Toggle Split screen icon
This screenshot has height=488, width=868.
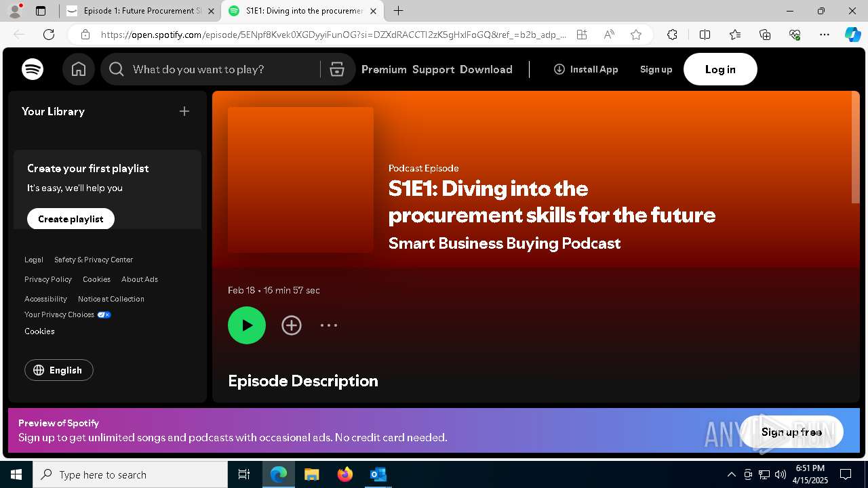click(705, 35)
